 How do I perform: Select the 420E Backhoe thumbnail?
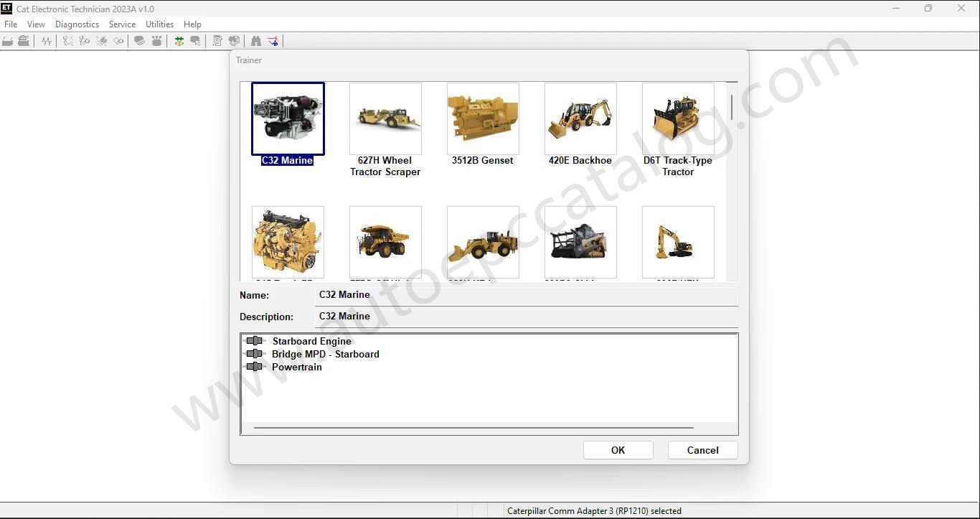[x=580, y=118]
